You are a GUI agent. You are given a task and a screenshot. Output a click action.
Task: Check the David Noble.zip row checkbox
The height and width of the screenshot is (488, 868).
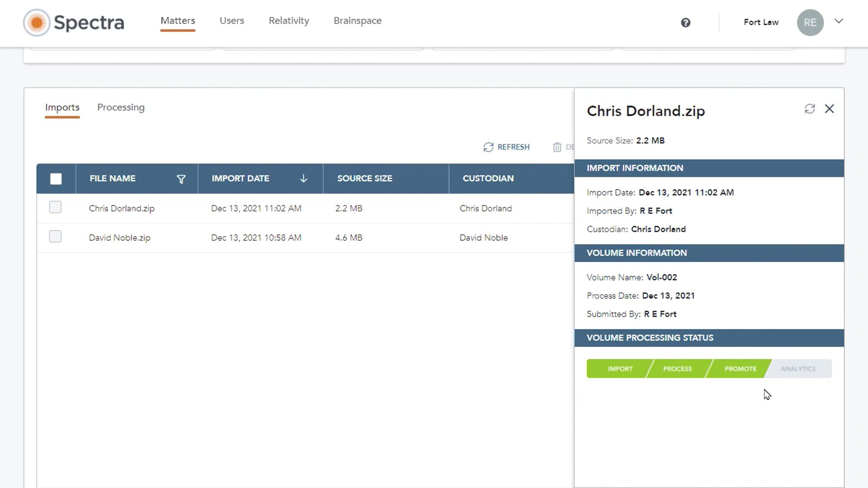click(55, 237)
